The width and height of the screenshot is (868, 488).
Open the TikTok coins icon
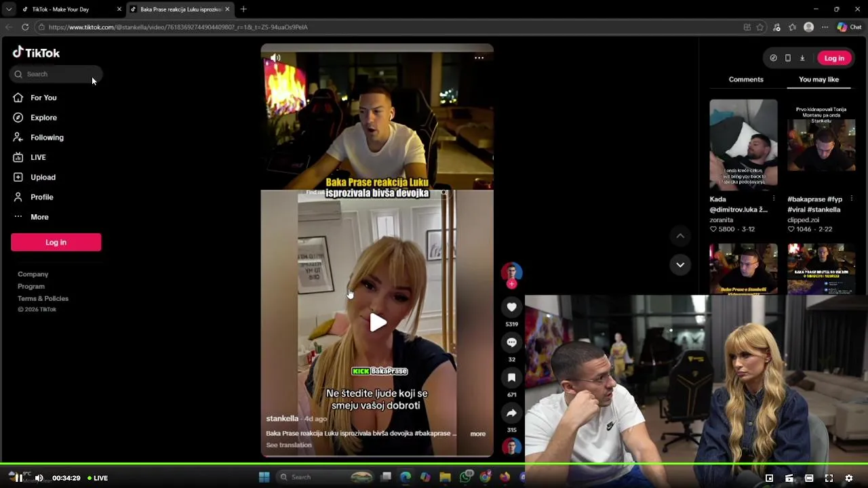pos(773,58)
